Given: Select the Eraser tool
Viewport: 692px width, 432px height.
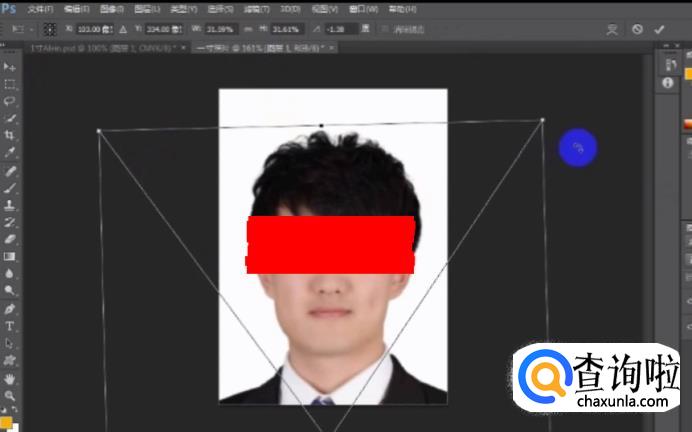Looking at the screenshot, I should pyautogui.click(x=10, y=239).
